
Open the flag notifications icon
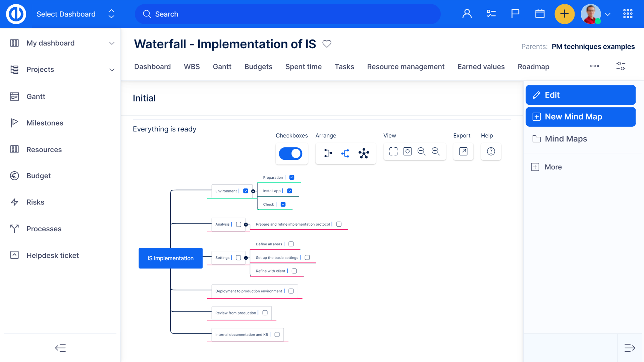(515, 14)
